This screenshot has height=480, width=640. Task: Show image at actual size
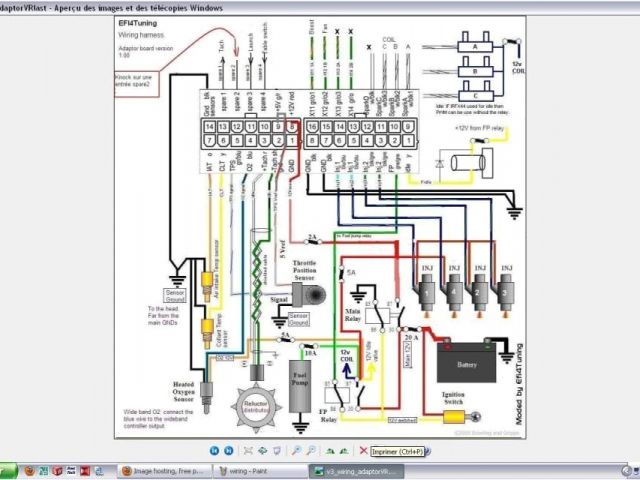262,451
